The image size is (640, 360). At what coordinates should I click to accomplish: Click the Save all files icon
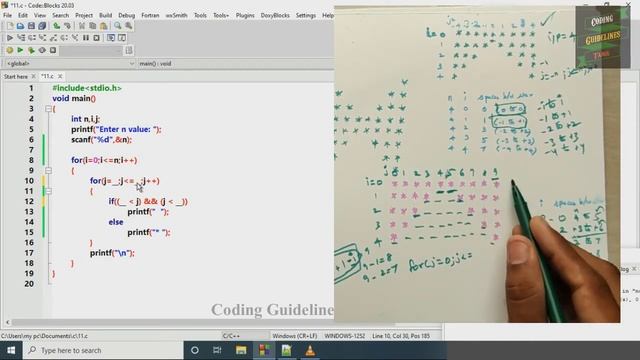point(42,26)
